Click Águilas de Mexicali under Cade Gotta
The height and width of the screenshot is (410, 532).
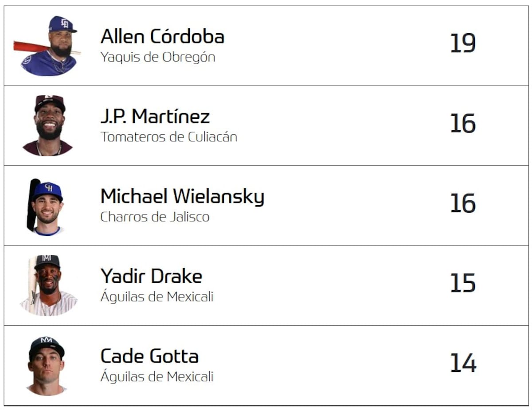[x=156, y=376]
